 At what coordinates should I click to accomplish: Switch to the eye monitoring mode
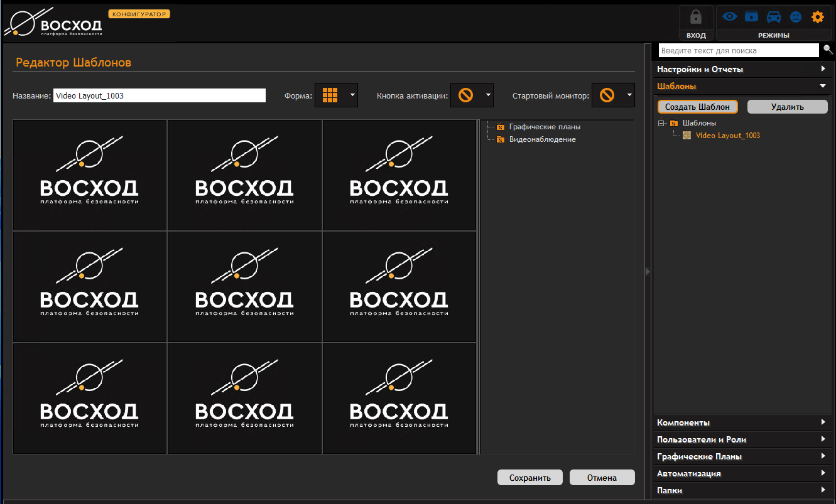tap(730, 17)
